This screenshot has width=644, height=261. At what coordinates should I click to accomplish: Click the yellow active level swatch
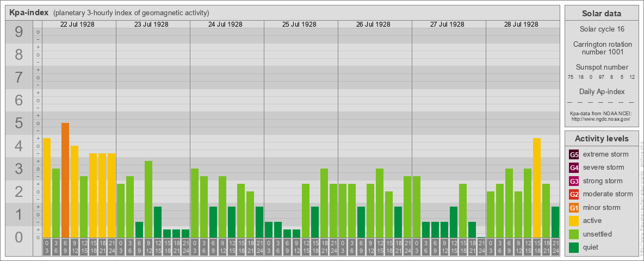click(x=574, y=221)
